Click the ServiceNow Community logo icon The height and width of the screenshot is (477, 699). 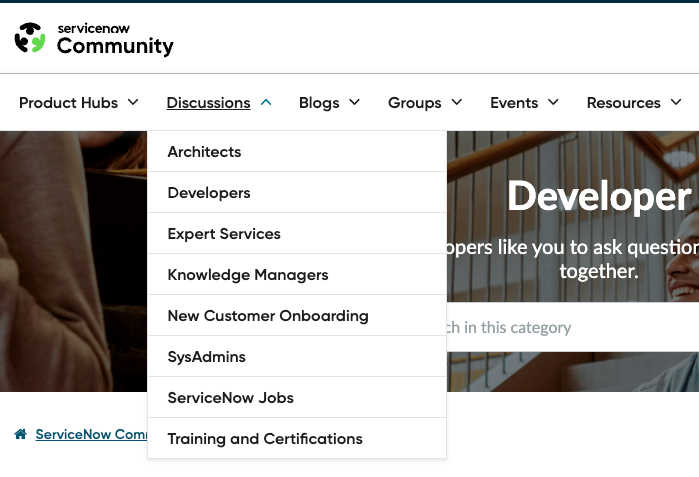point(30,38)
